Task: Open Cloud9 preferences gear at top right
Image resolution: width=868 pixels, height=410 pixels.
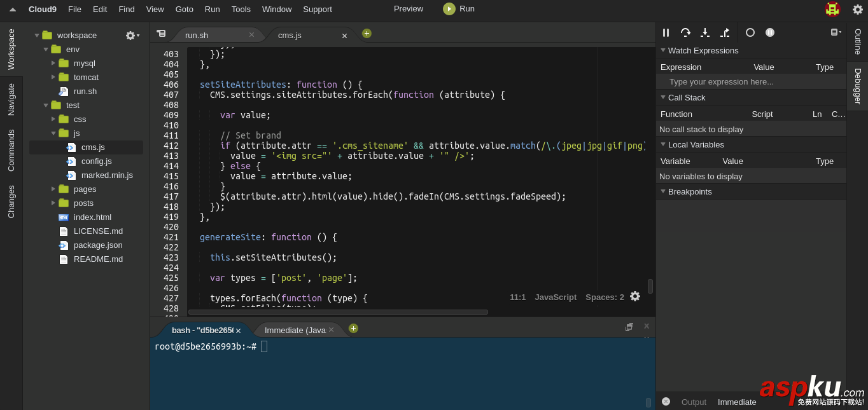Action: (x=858, y=10)
